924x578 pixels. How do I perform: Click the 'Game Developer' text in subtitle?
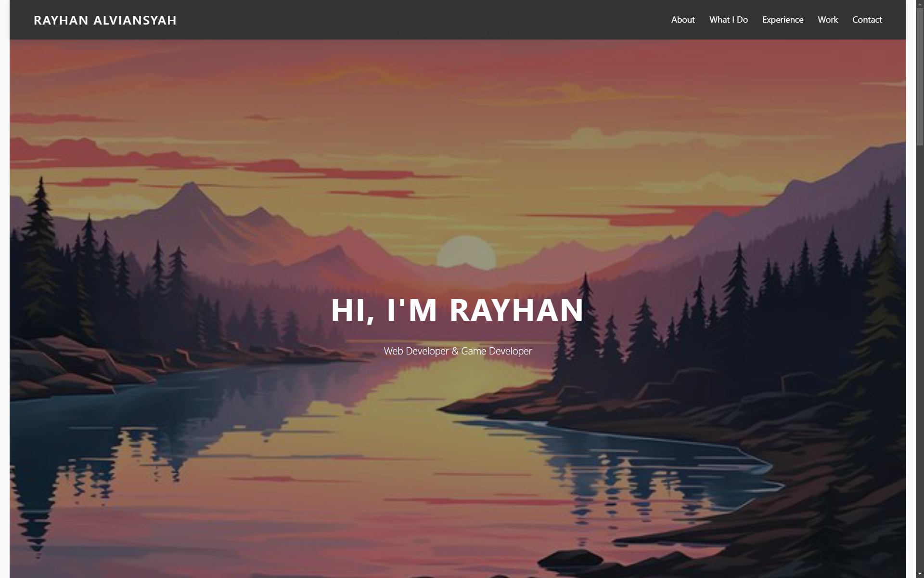pyautogui.click(x=496, y=351)
